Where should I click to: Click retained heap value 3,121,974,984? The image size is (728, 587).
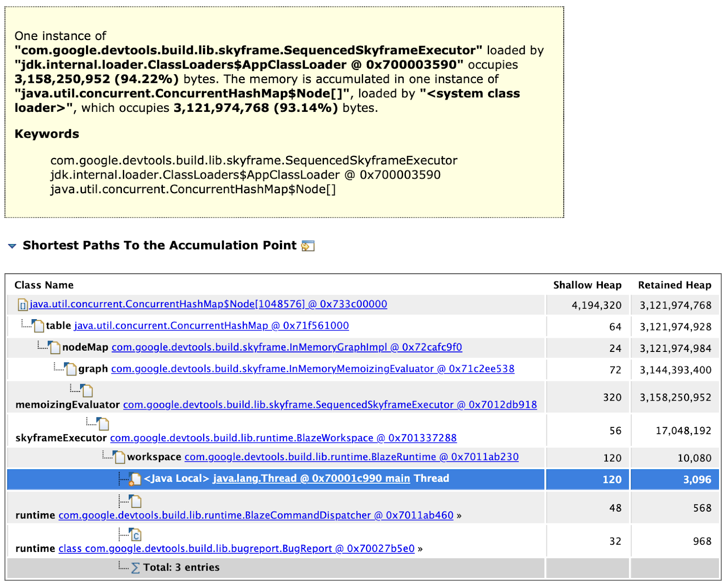pyautogui.click(x=675, y=348)
